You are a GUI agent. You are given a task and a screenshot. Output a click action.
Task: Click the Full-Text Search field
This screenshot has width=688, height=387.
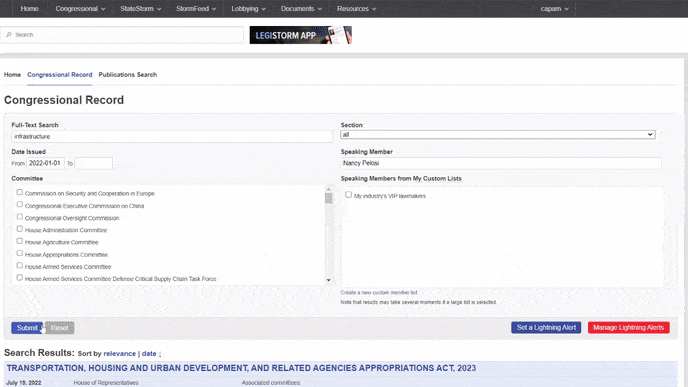(172, 136)
